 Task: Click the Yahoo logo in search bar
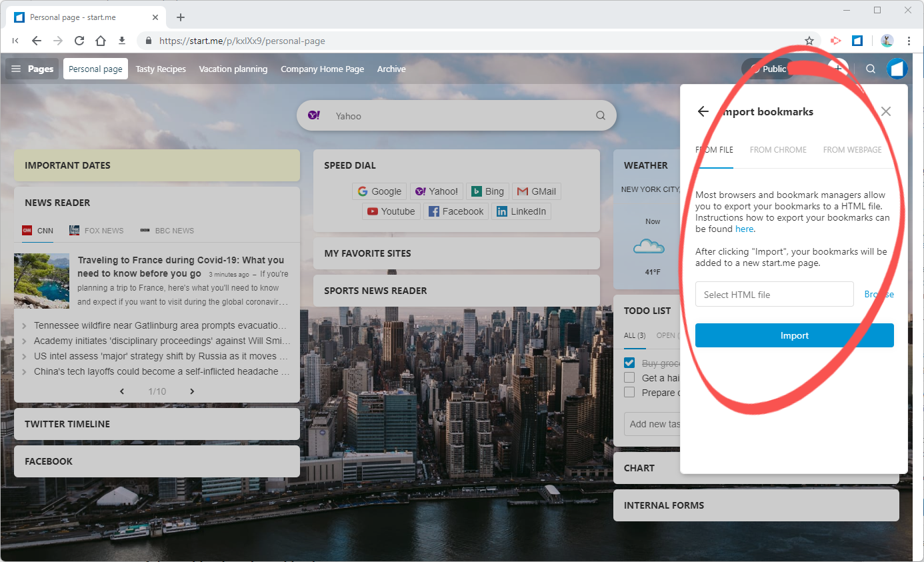click(314, 115)
